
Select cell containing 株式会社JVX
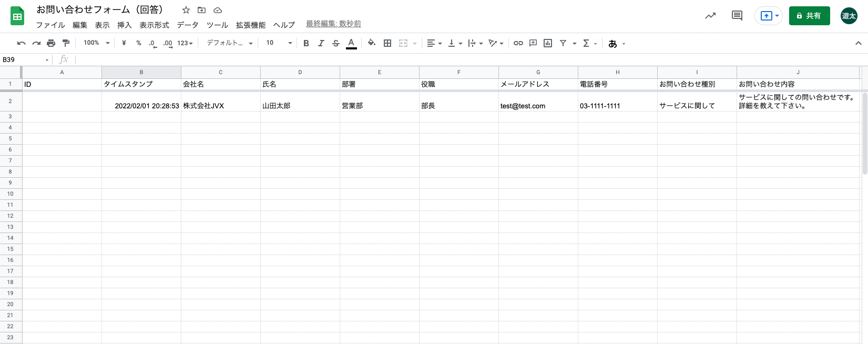pos(221,102)
